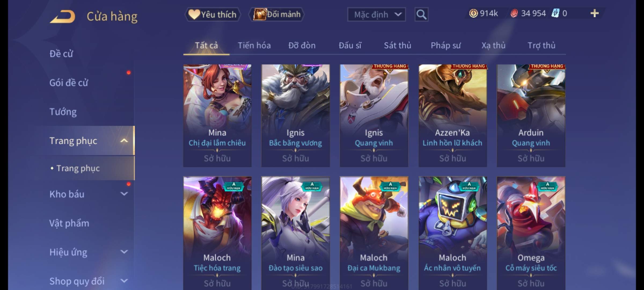This screenshot has height=290, width=644.
Task: Tap the gold coin balance icon
Action: tap(473, 13)
